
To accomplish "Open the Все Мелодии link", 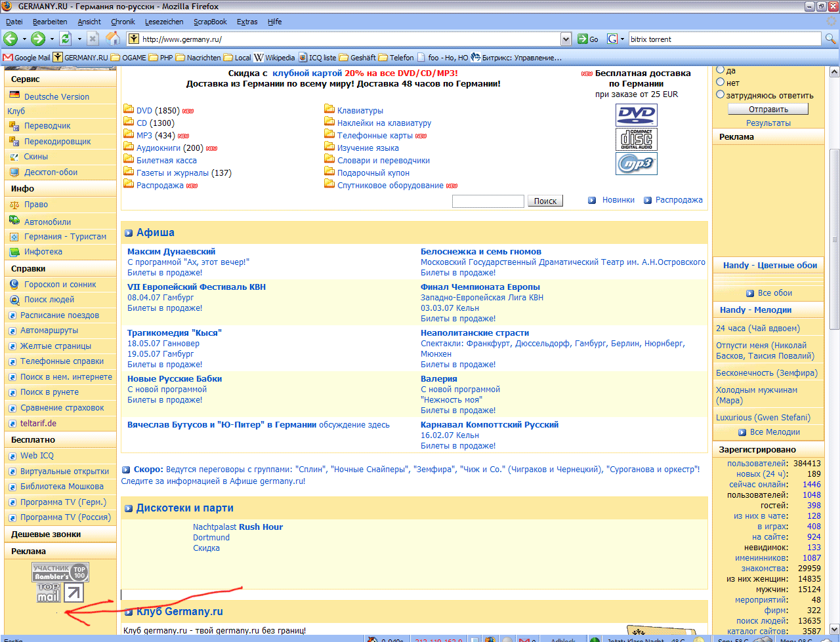I will pos(775,432).
